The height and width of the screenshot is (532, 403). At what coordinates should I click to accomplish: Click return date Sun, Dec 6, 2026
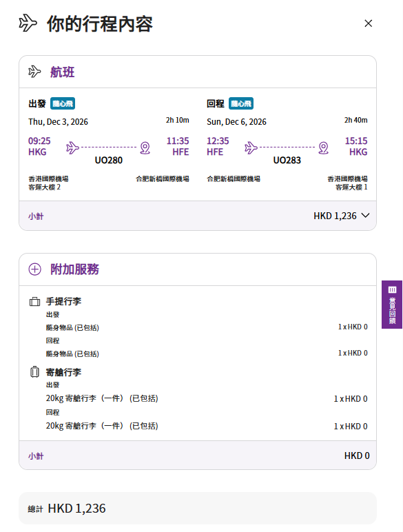[236, 122]
